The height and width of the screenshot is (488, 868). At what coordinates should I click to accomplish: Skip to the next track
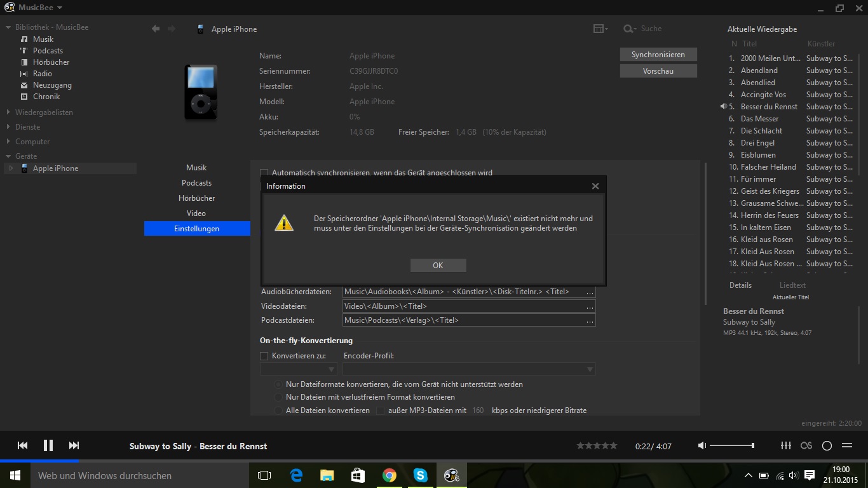(x=74, y=445)
